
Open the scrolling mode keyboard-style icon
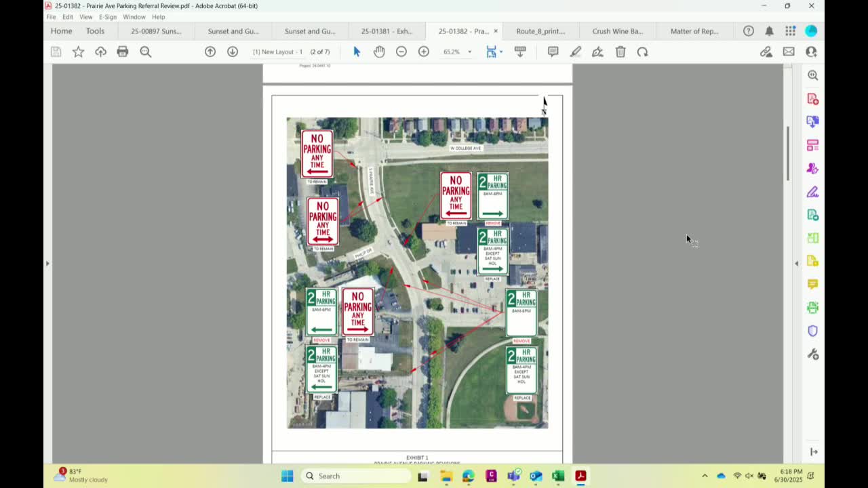(x=520, y=52)
